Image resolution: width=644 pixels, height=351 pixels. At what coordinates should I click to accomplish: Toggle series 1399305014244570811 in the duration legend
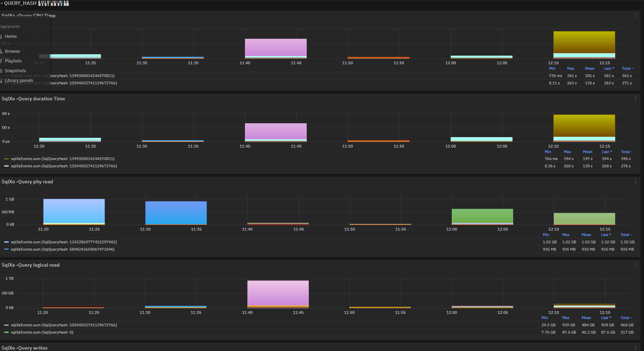pyautogui.click(x=62, y=159)
